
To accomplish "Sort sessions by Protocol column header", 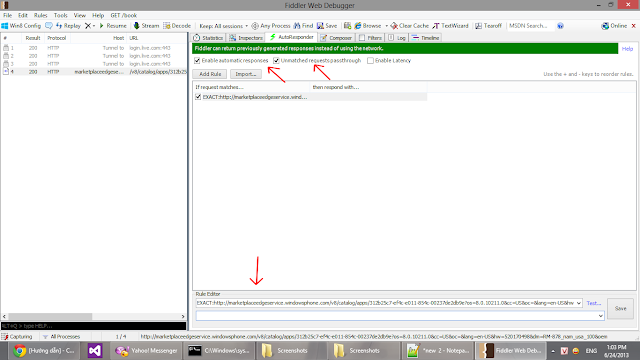I will tap(56, 38).
